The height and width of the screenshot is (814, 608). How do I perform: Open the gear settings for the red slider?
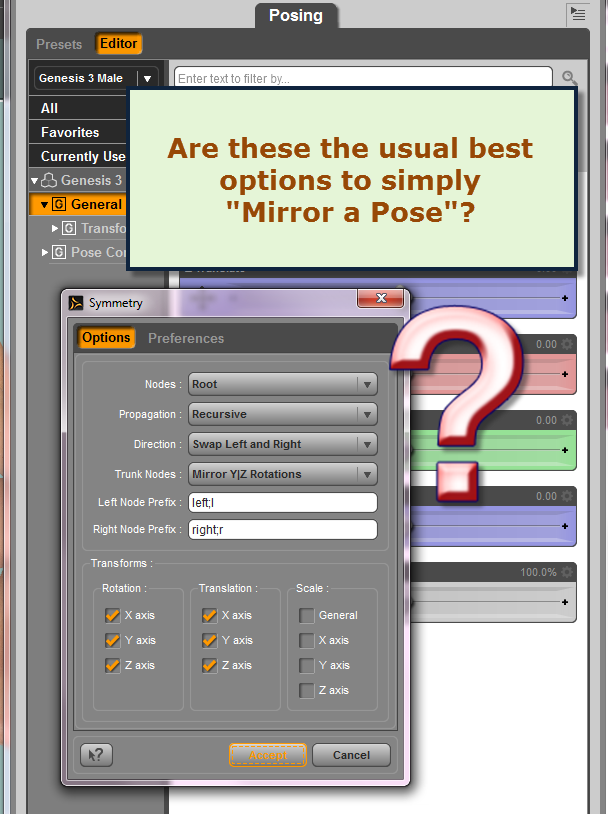[567, 344]
